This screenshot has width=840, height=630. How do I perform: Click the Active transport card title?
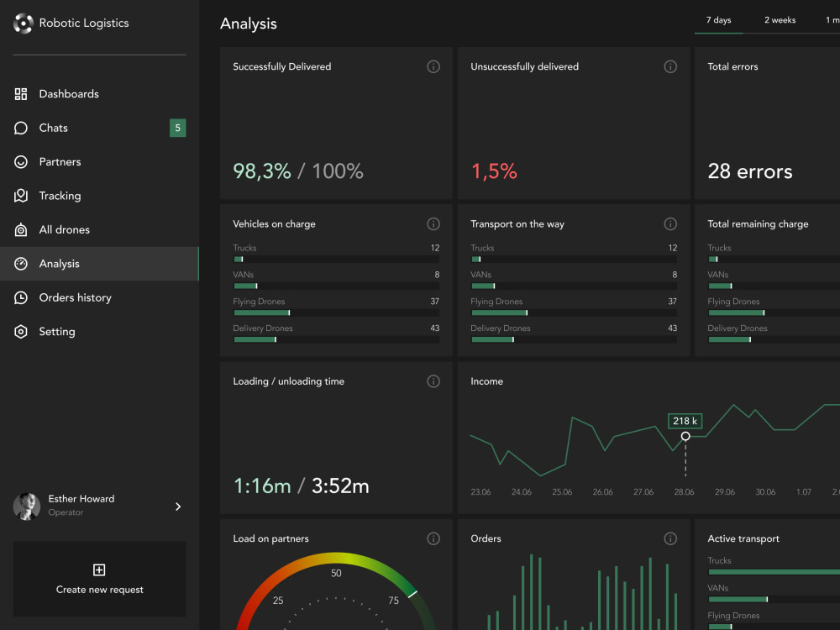pos(743,538)
